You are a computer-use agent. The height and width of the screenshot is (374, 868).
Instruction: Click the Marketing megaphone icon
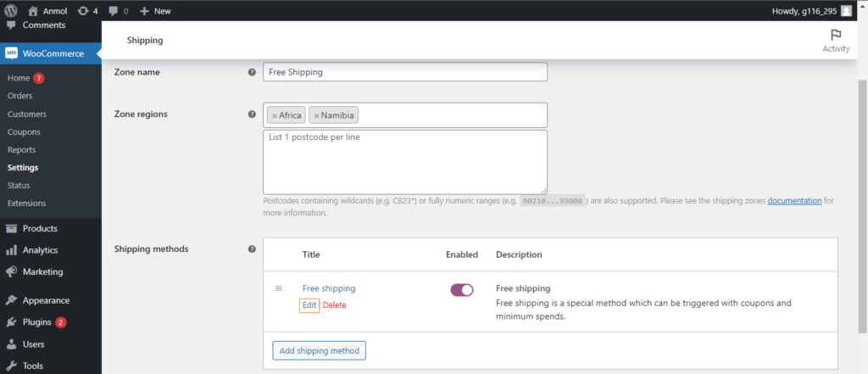pos(11,272)
